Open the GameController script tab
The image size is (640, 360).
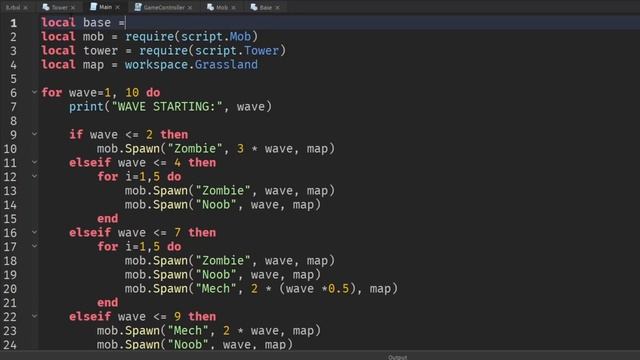coord(164,7)
